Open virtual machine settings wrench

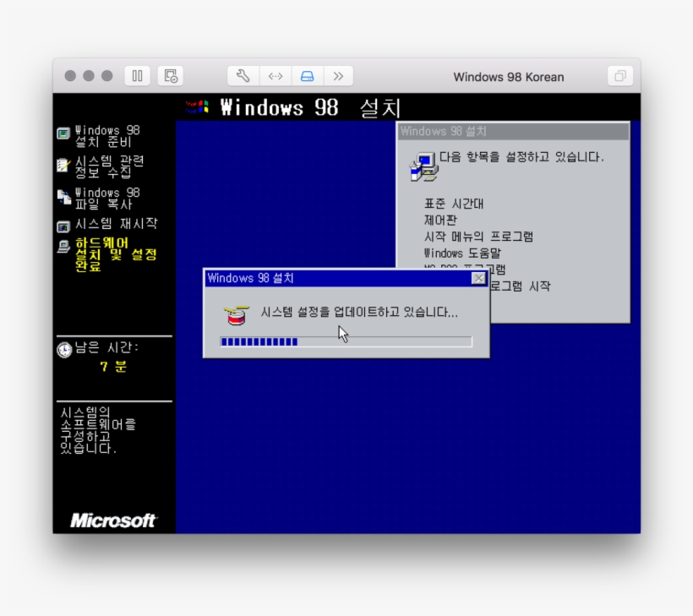tap(243, 76)
